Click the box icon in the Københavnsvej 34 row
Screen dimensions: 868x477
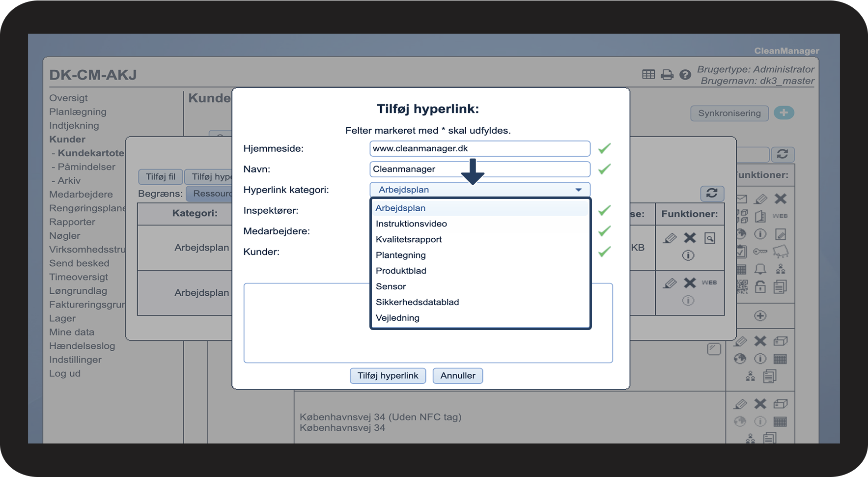click(x=781, y=404)
